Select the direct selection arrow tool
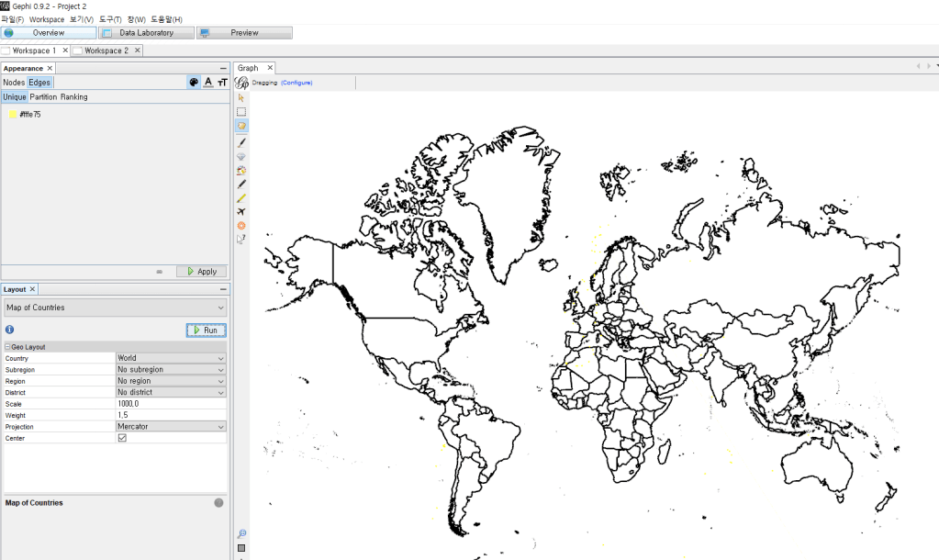Screen dimensions: 939x560 pyautogui.click(x=241, y=97)
